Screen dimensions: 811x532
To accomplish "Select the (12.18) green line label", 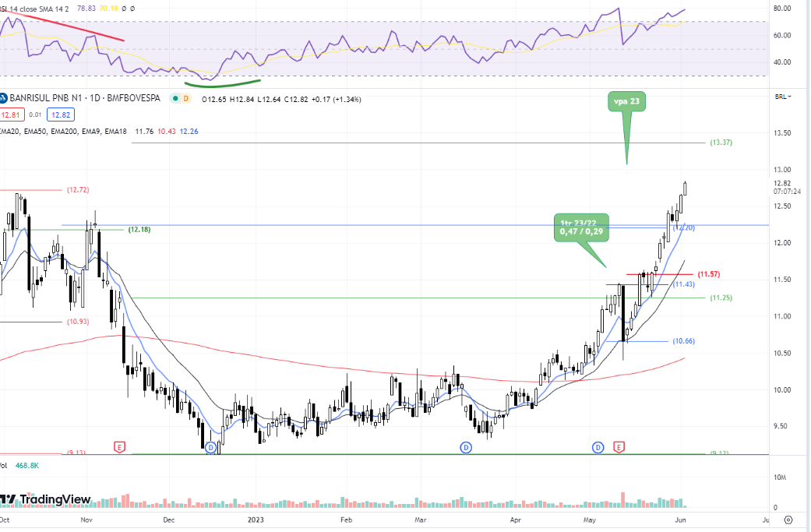I will (x=139, y=230).
